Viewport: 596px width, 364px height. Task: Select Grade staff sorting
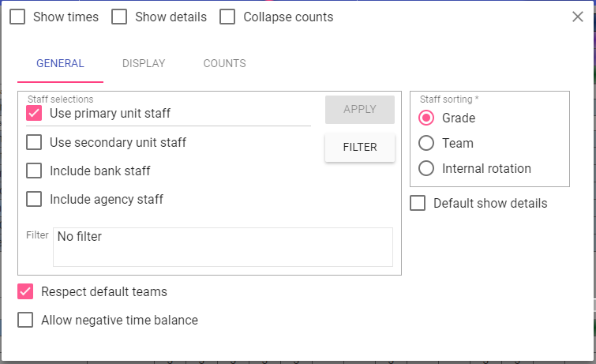click(x=426, y=118)
